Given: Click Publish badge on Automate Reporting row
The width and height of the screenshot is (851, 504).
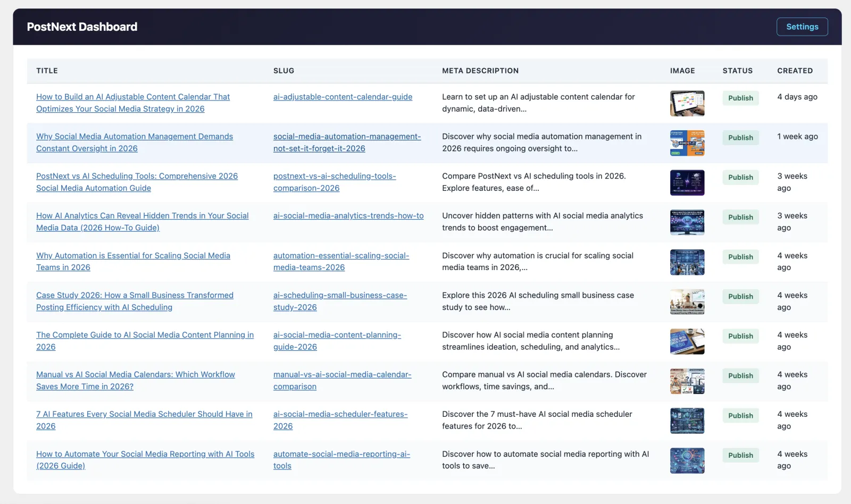Looking at the screenshot, I should (x=740, y=455).
